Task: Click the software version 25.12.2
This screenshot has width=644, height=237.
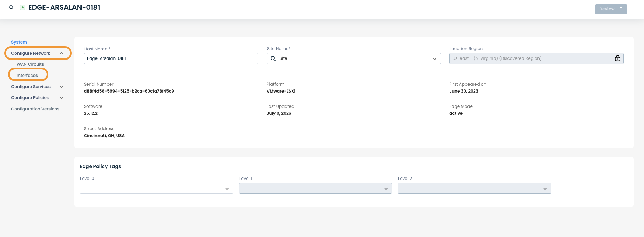Action: click(x=91, y=113)
